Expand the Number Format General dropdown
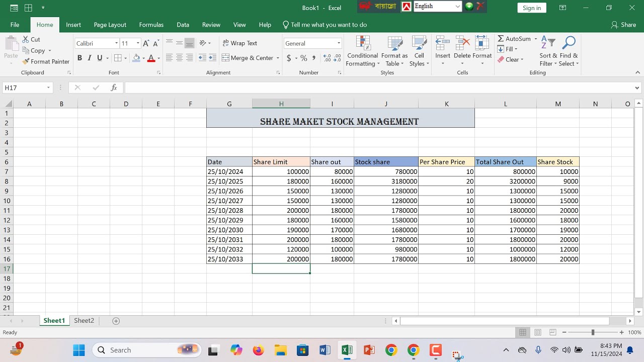 [x=339, y=43]
